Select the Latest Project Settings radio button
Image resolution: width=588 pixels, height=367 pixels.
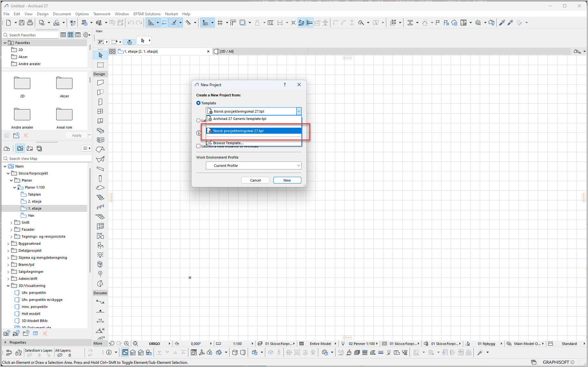(x=199, y=121)
